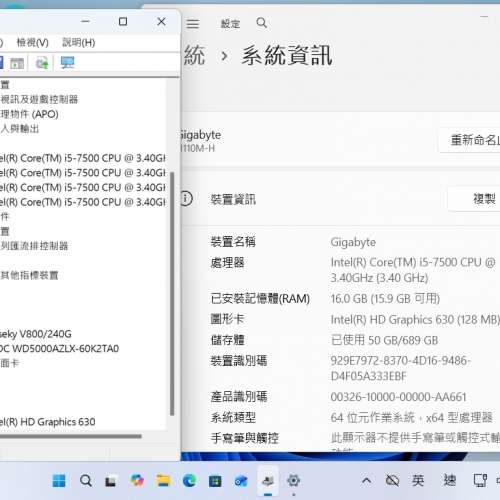The image size is (500, 500).
Task: Click the 已安裝記憶體(RAM) label
Action: pyautogui.click(x=260, y=299)
